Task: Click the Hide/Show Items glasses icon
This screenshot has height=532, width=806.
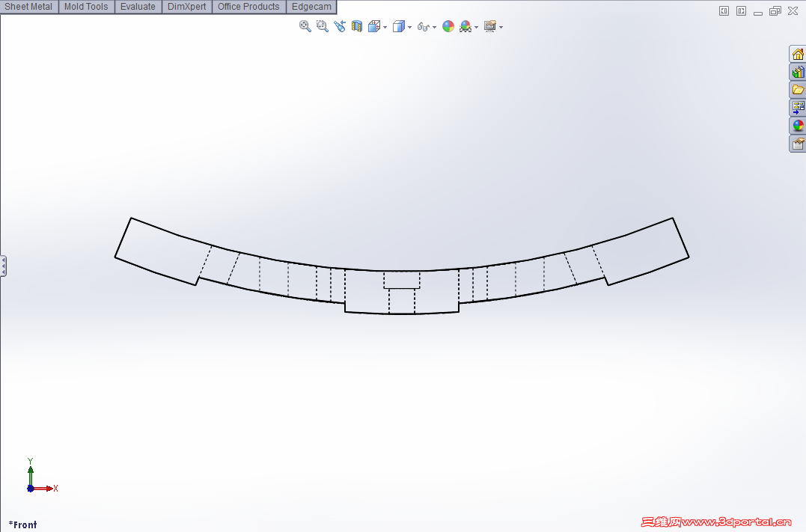Action: (x=423, y=27)
